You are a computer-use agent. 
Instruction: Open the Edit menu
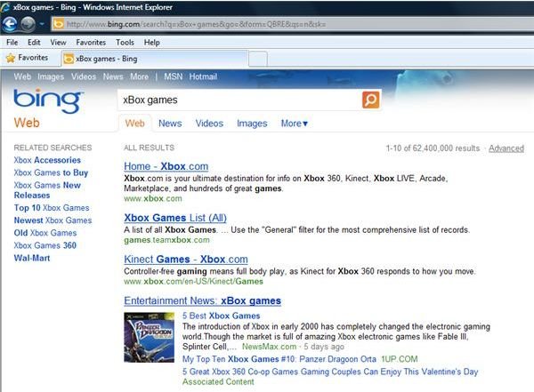coord(34,43)
